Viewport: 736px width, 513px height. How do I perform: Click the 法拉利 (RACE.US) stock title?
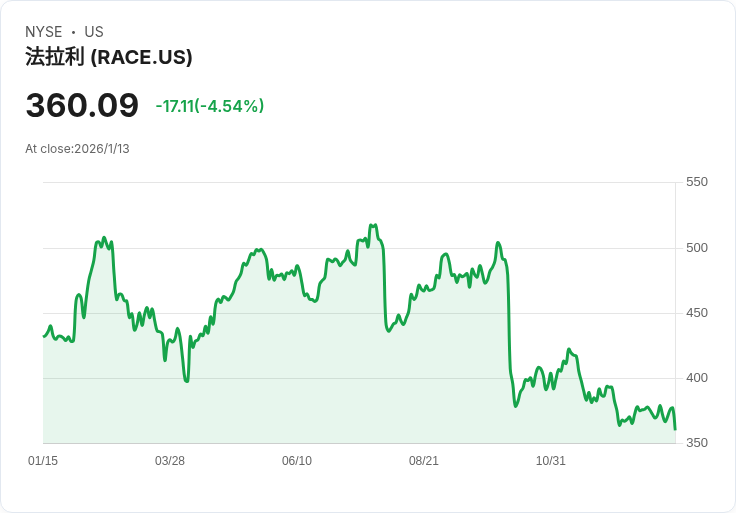click(108, 57)
